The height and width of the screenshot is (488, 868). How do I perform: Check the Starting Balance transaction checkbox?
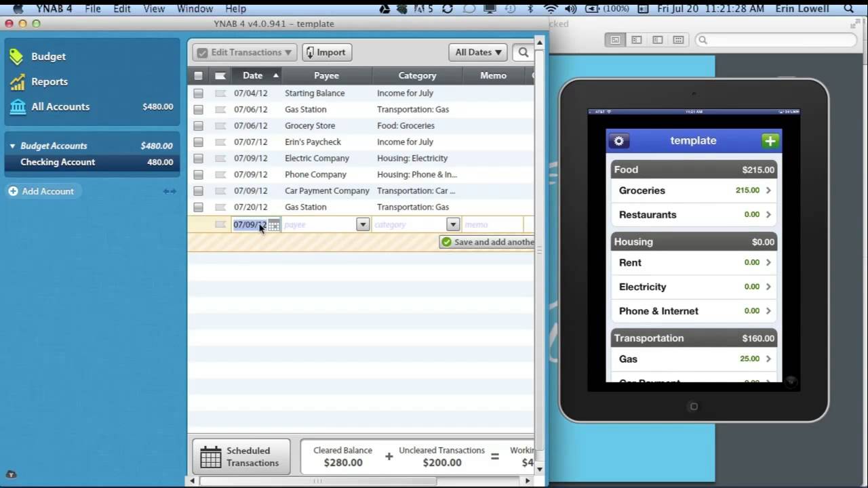[x=198, y=94]
